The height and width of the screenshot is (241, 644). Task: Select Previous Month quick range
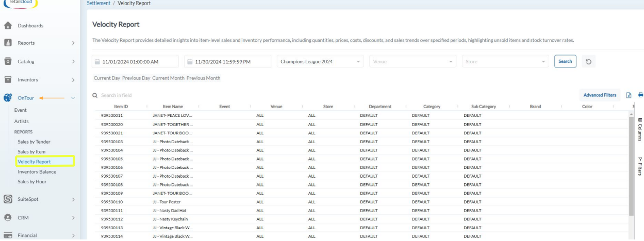204,78
